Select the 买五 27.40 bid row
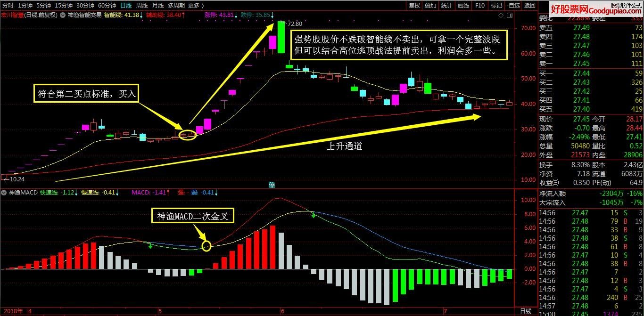This screenshot has width=644, height=316. (x=591, y=109)
